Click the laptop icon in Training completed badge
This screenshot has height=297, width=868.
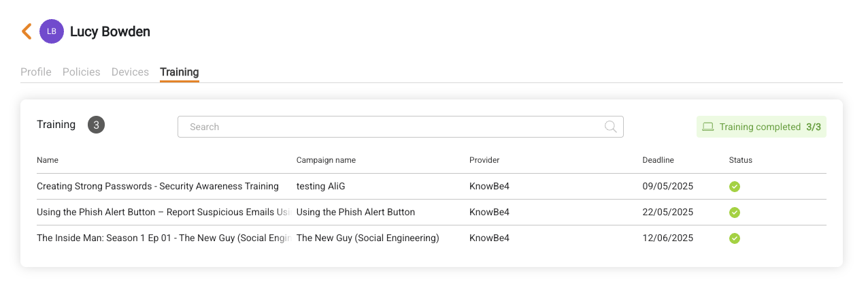coord(708,127)
